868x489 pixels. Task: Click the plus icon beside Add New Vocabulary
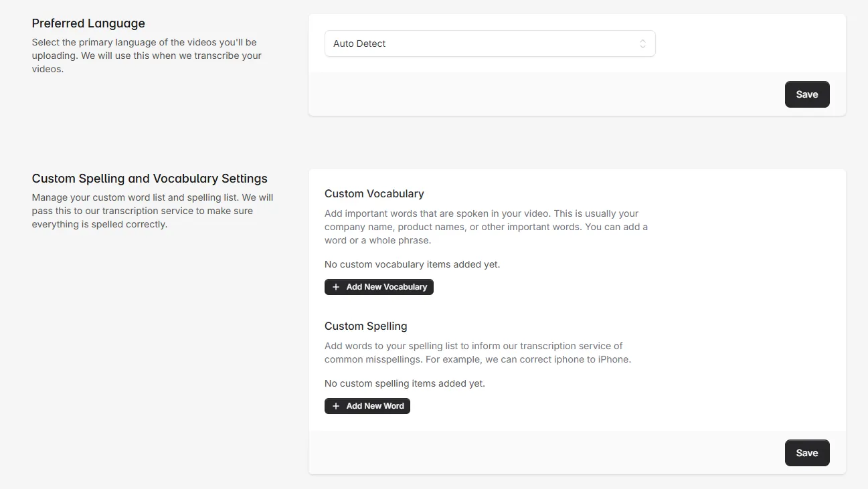[x=336, y=287]
